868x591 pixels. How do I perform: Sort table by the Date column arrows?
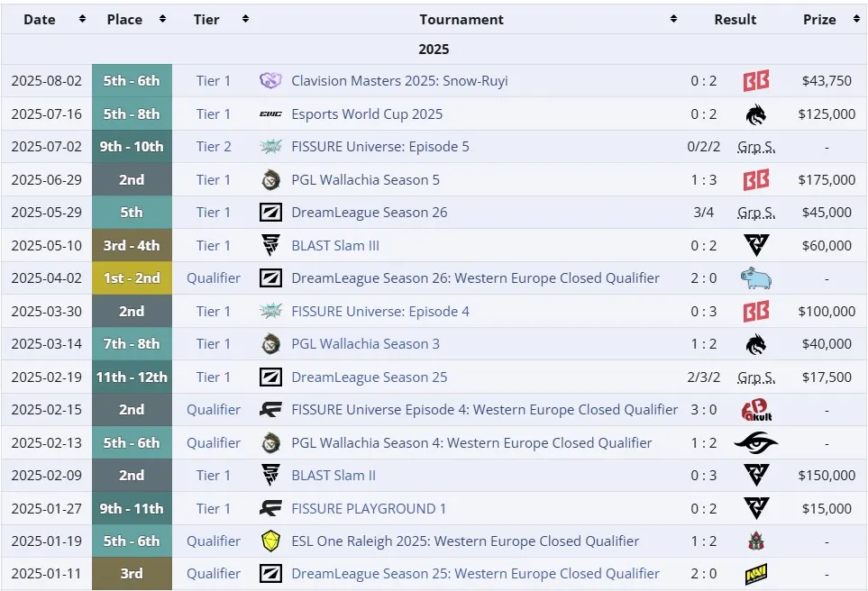coord(83,19)
